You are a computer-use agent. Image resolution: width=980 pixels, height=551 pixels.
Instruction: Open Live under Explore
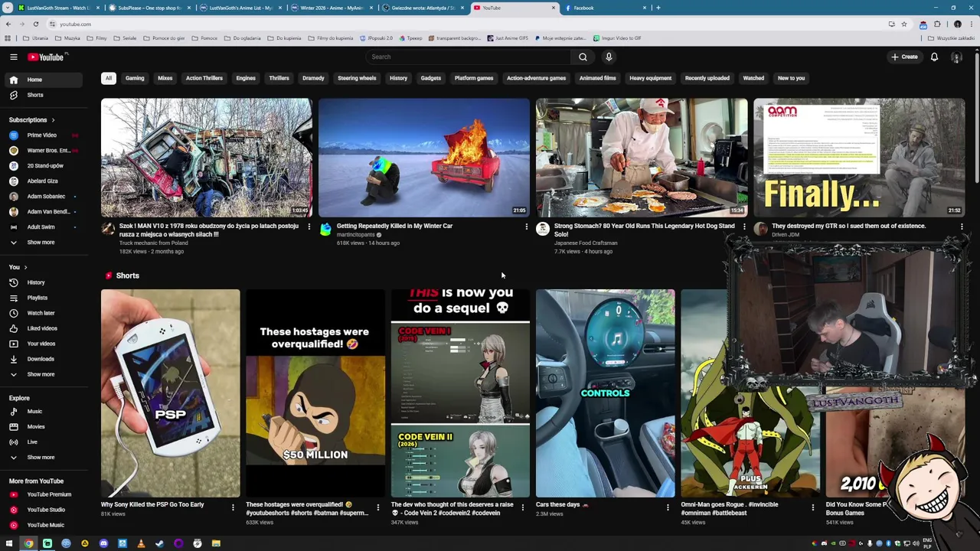[44, 442]
